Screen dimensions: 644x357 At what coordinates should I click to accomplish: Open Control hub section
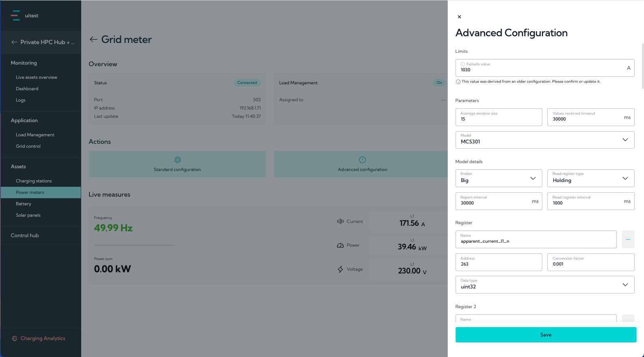click(25, 235)
